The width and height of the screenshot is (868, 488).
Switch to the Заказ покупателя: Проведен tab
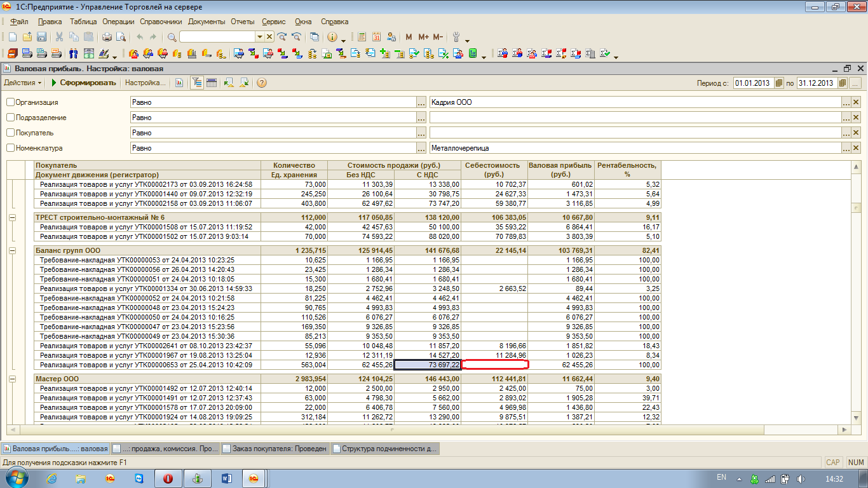275,448
